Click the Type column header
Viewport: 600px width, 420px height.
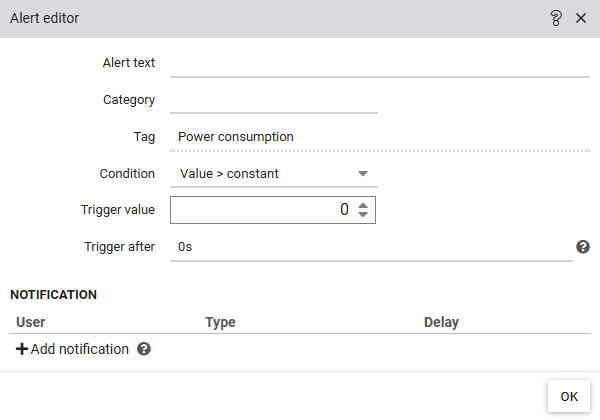pos(220,322)
